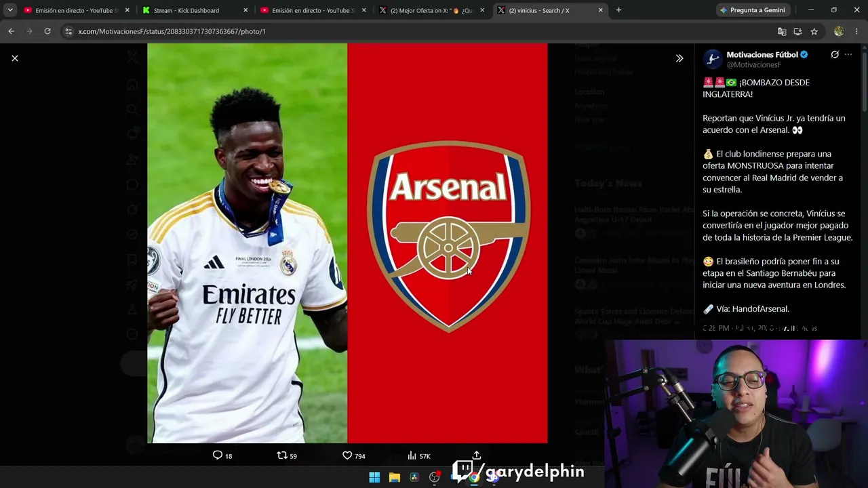Focus the address bar showing the x.com URL
This screenshot has height=488, width=868.
click(420, 31)
